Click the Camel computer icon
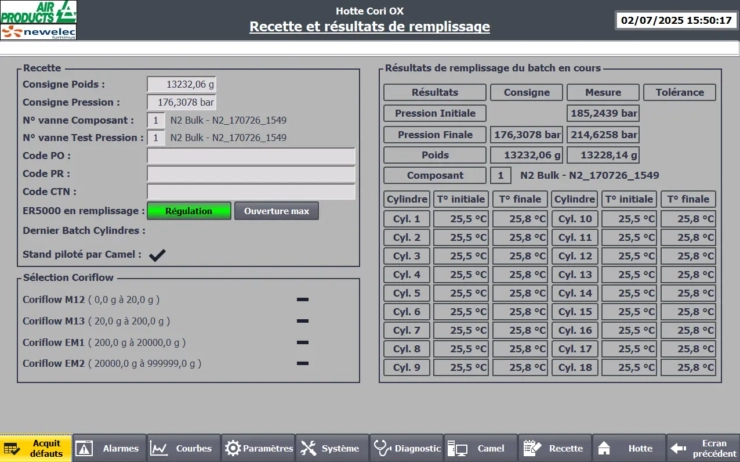 (457, 448)
